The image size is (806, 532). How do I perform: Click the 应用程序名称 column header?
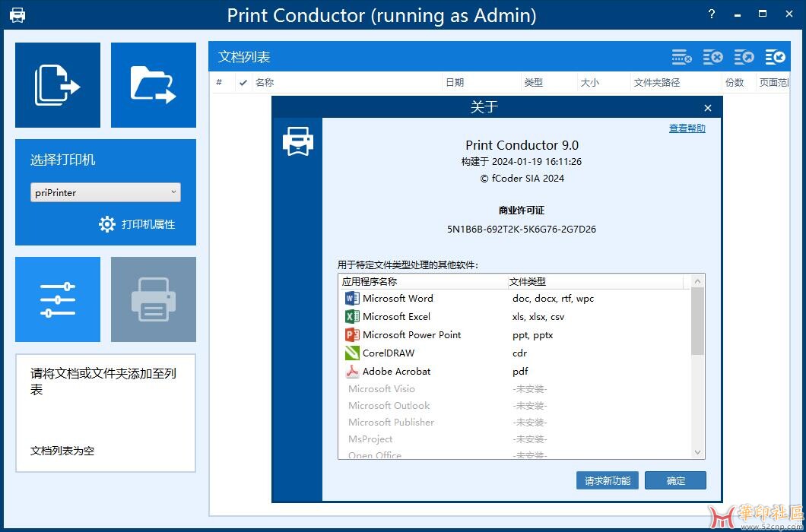(x=423, y=282)
